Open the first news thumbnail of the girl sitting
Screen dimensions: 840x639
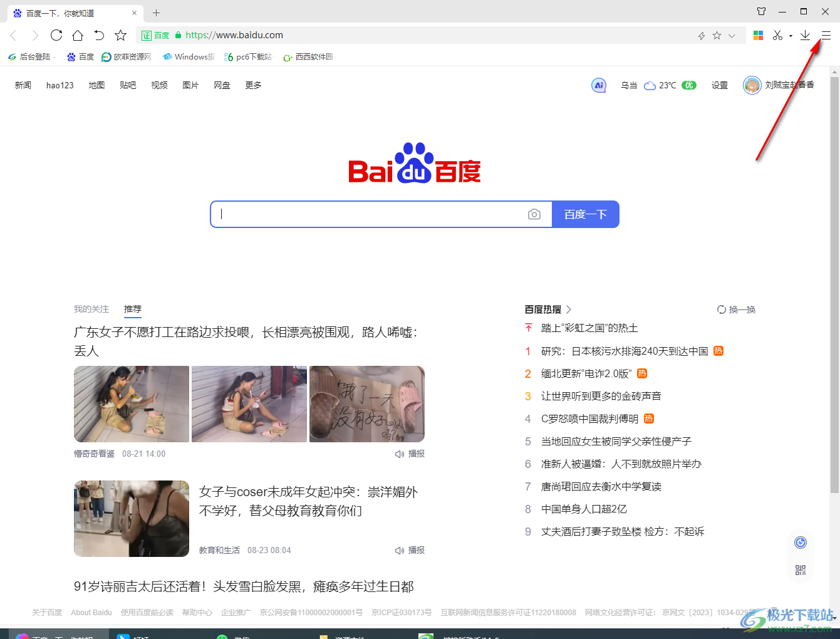(132, 404)
